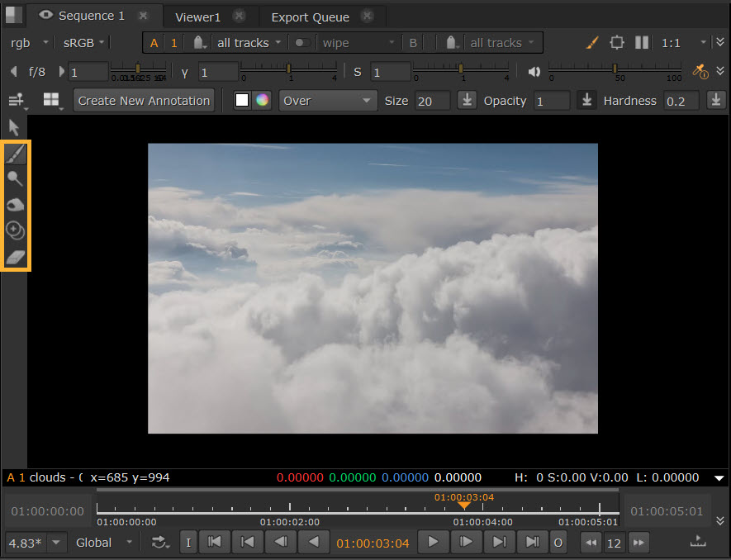Expand the Global playback scope dropdown
Image resolution: width=731 pixels, height=560 pixels.
coord(103,543)
